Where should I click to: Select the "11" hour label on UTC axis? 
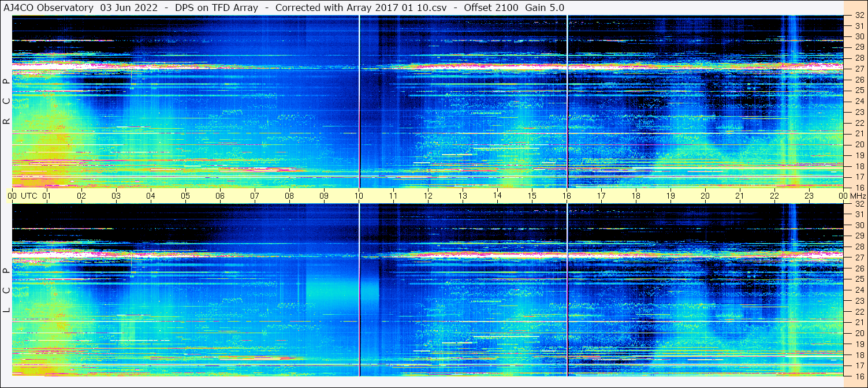[393, 196]
